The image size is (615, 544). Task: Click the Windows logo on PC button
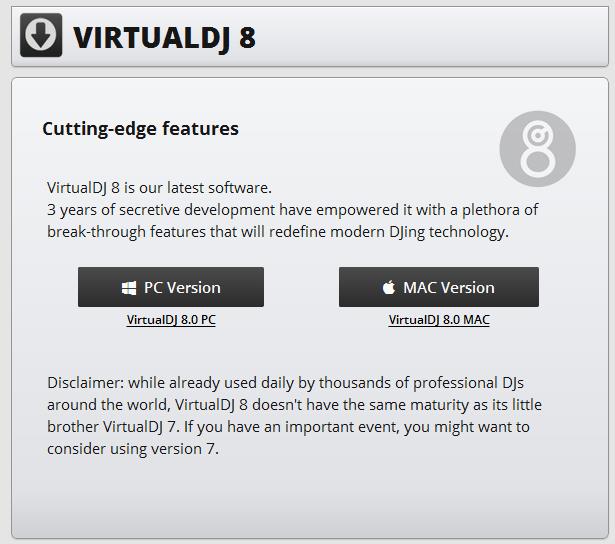[129, 288]
